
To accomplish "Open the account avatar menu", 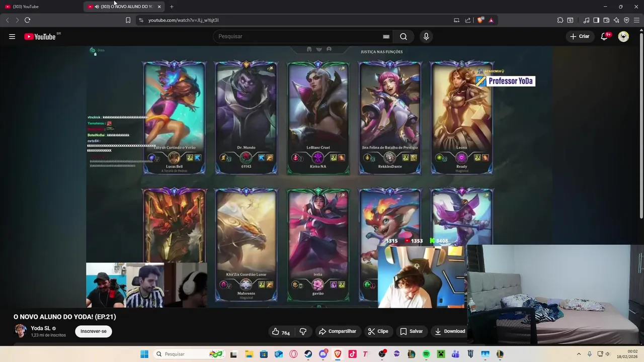I will coord(623,36).
